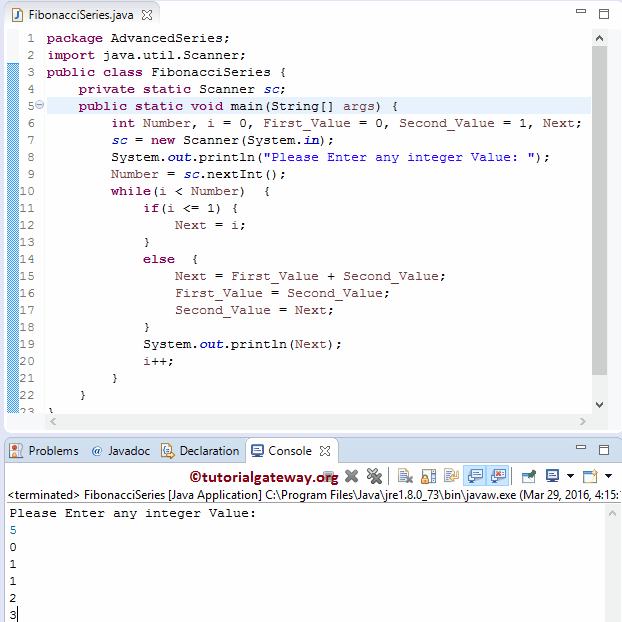Click the blue input value 5 in console
The width and height of the screenshot is (622, 622).
[x=13, y=530]
